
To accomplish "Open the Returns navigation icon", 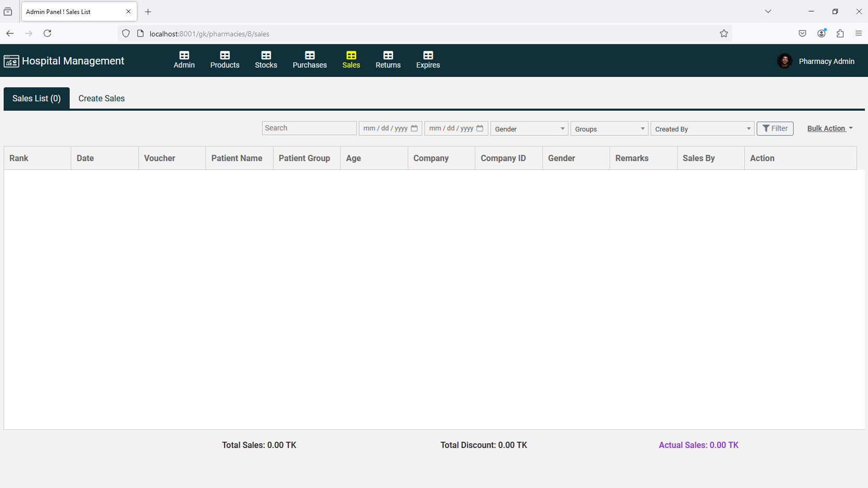I will tap(388, 55).
